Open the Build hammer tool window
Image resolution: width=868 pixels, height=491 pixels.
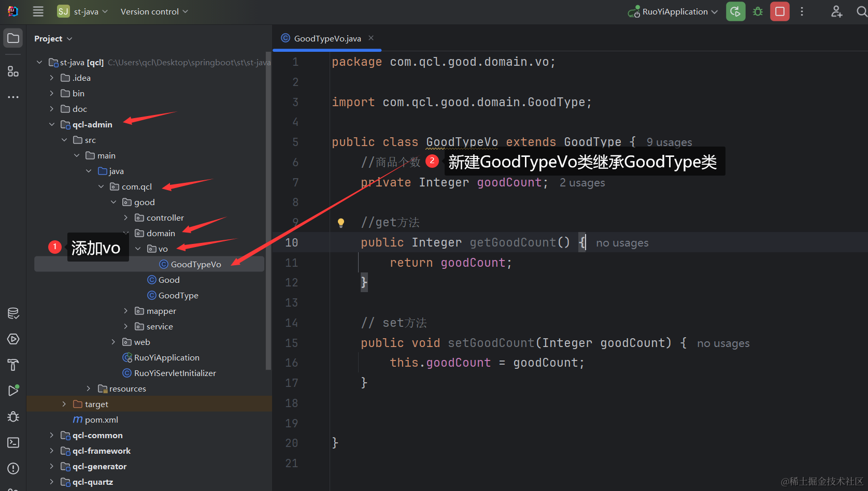tap(13, 365)
